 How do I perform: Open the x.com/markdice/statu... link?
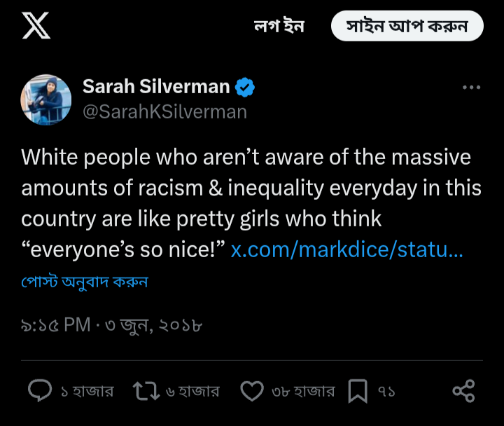pyautogui.click(x=346, y=249)
